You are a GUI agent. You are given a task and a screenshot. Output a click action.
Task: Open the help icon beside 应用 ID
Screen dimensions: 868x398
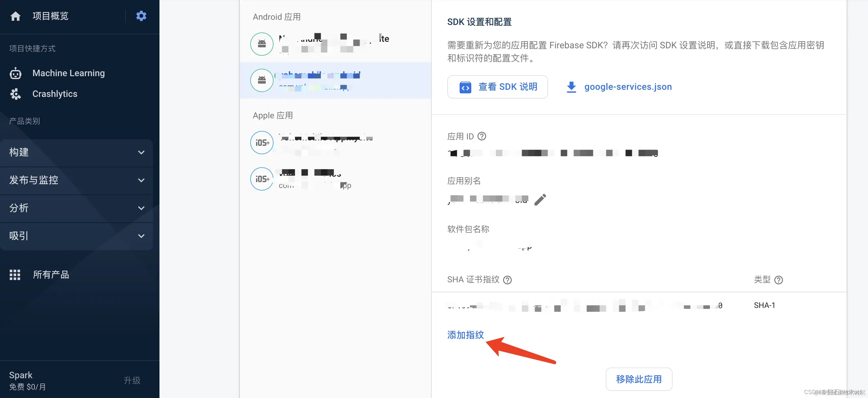[482, 136]
